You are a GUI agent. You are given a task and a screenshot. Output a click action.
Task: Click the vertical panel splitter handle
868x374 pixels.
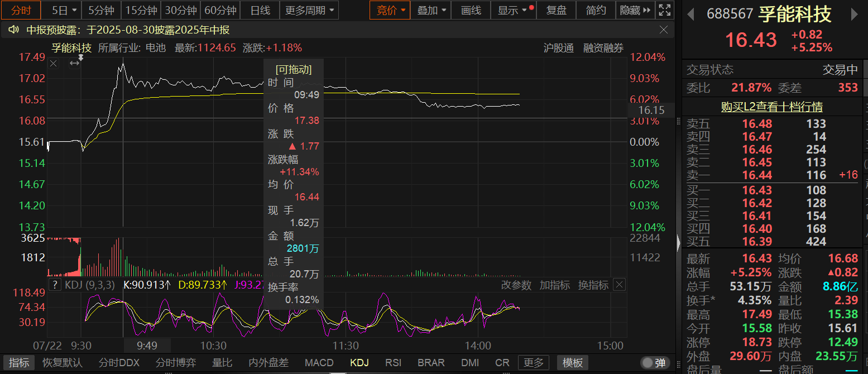click(678, 243)
